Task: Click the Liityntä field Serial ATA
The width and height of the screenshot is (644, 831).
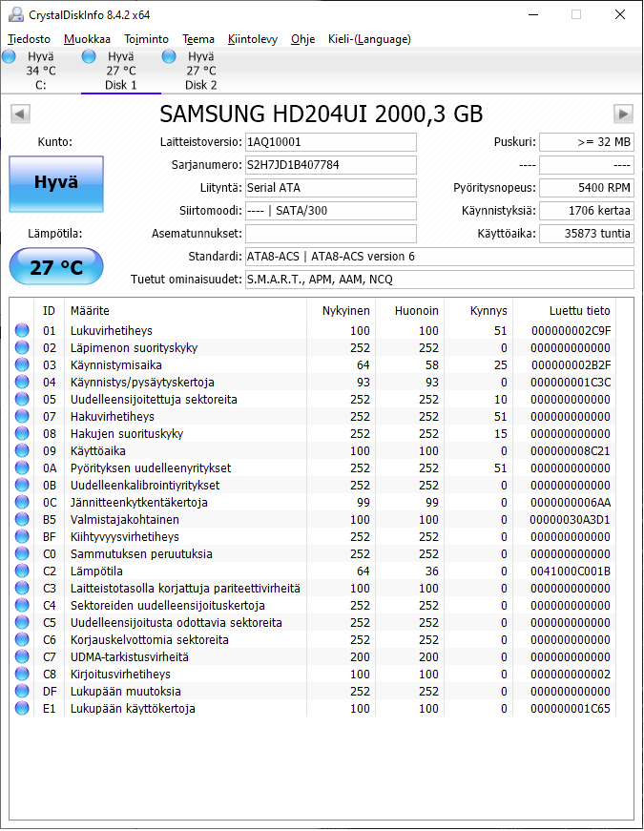Action: click(331, 188)
